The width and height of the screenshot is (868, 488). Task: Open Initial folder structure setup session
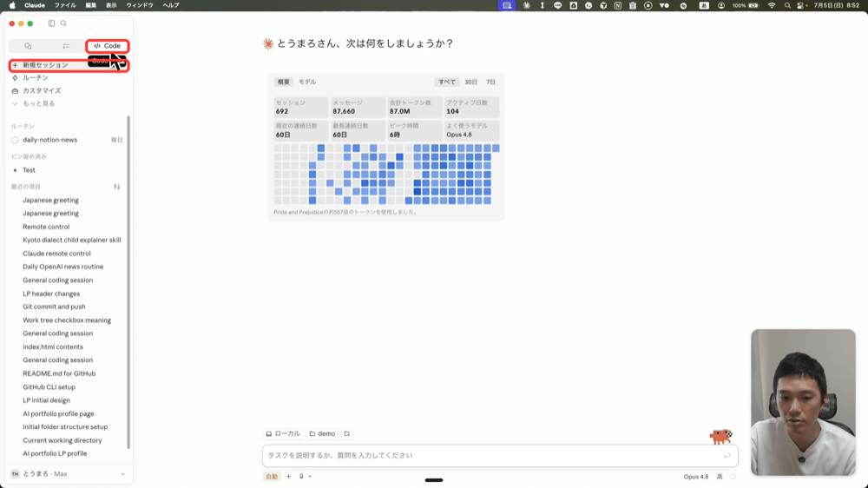click(x=67, y=427)
